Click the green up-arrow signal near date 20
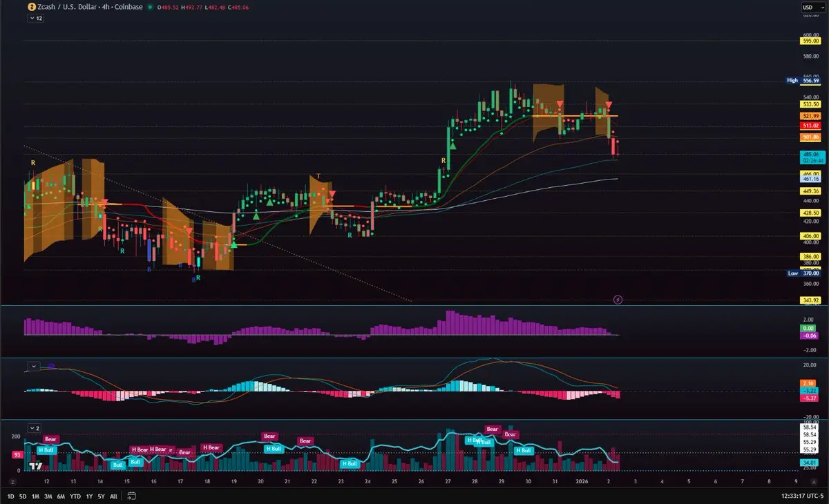Image resolution: width=829 pixels, height=504 pixels. coord(256,216)
